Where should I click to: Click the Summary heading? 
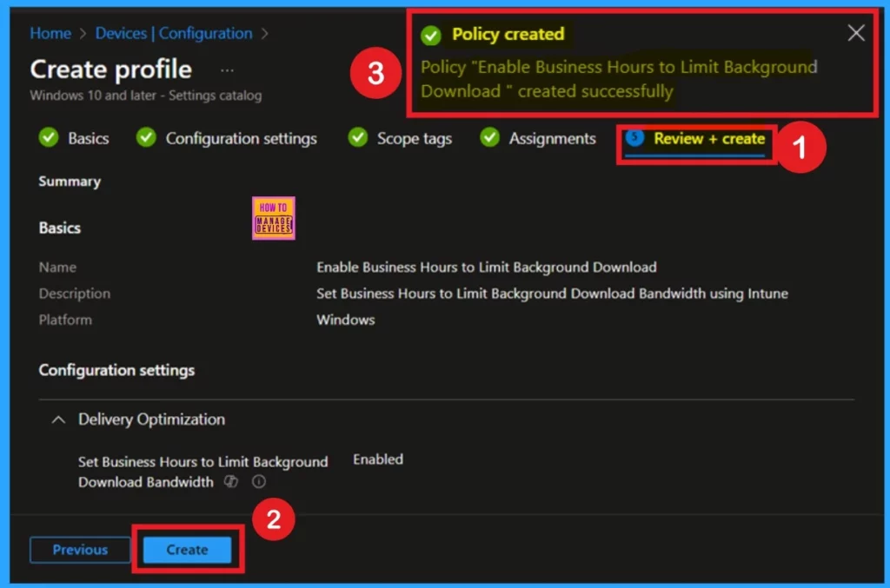70,182
